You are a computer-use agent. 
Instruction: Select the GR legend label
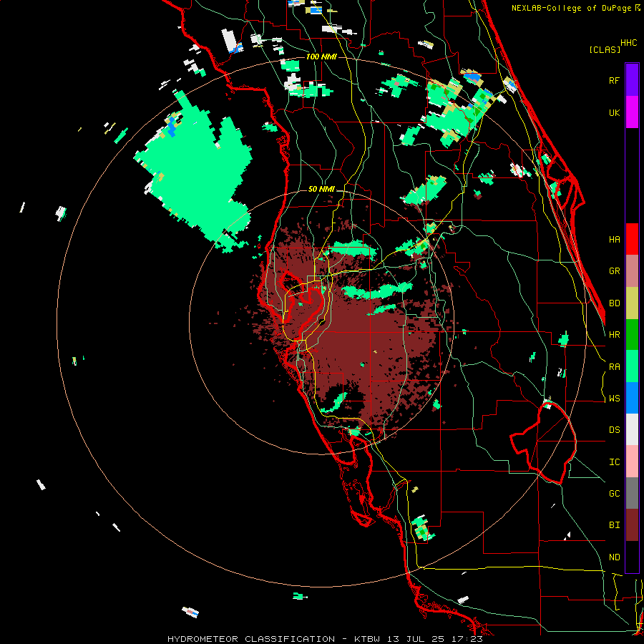tap(614, 271)
